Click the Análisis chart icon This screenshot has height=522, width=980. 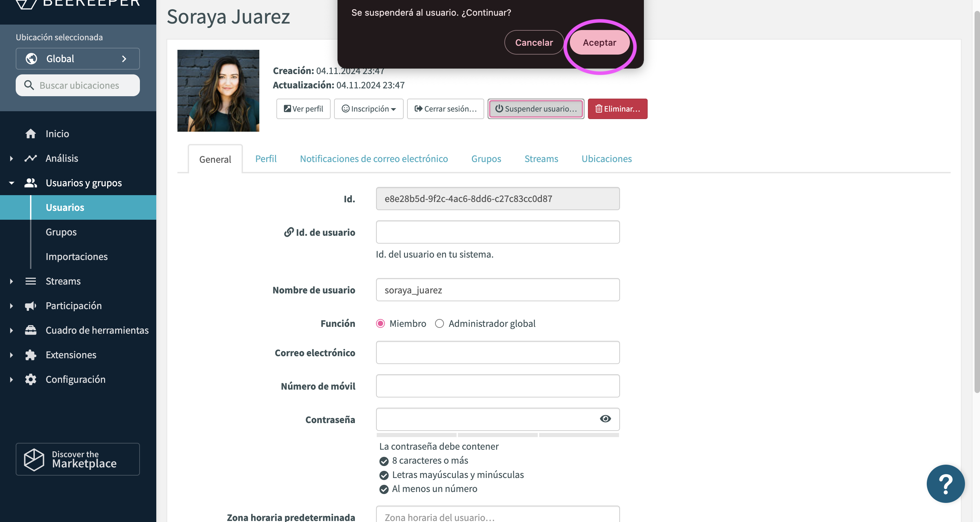click(30, 158)
